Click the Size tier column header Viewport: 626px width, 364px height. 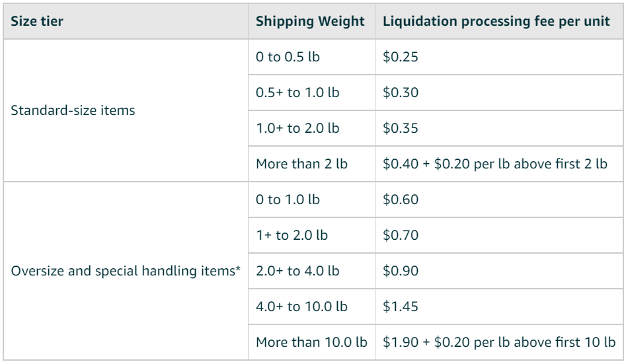pos(126,21)
